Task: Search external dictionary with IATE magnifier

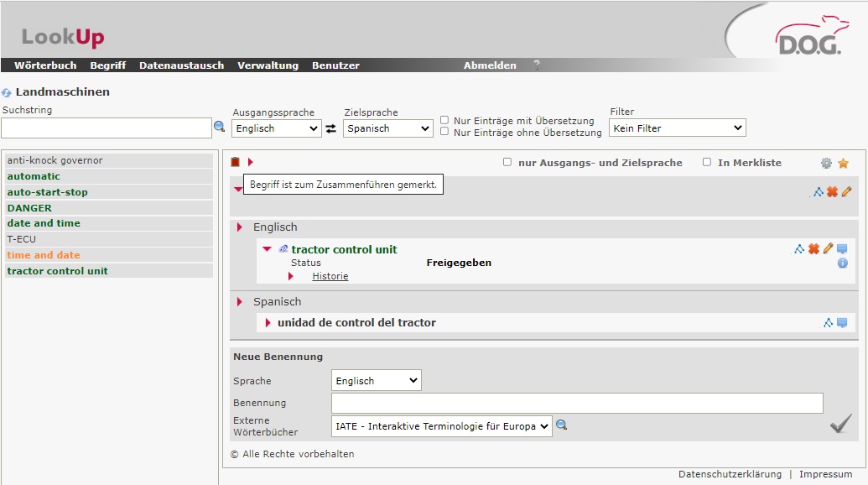Action: click(x=562, y=425)
